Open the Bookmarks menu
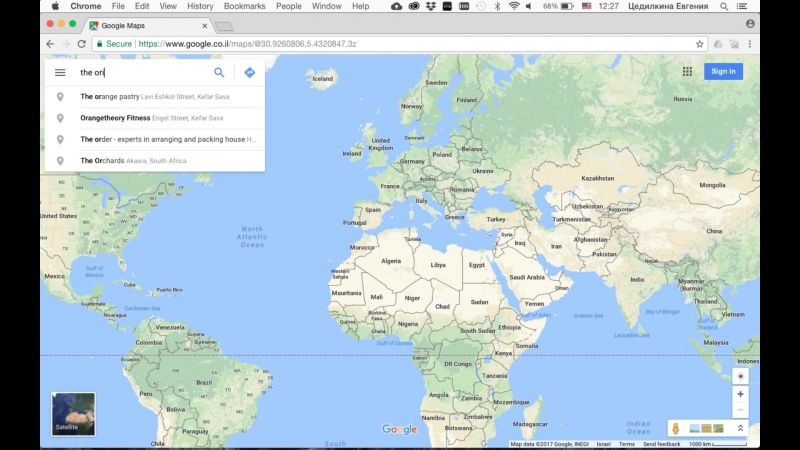Image resolution: width=800 pixels, height=450 pixels. pyautogui.click(x=244, y=6)
